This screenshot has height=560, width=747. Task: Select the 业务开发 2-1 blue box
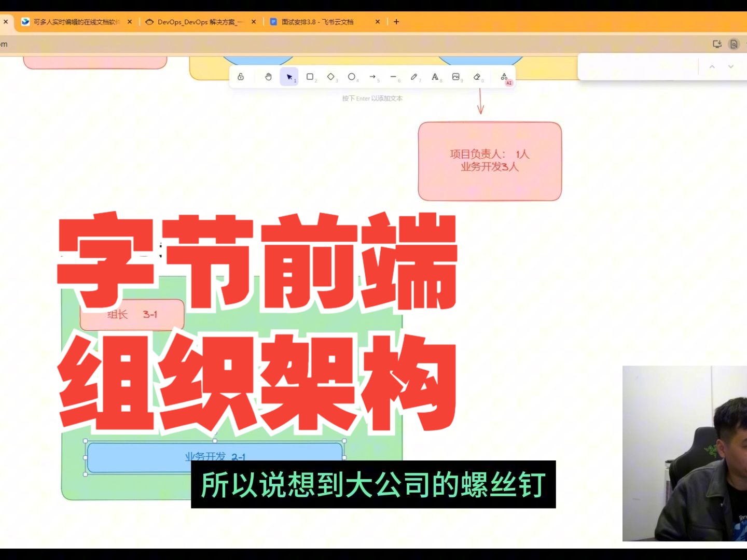(x=215, y=457)
